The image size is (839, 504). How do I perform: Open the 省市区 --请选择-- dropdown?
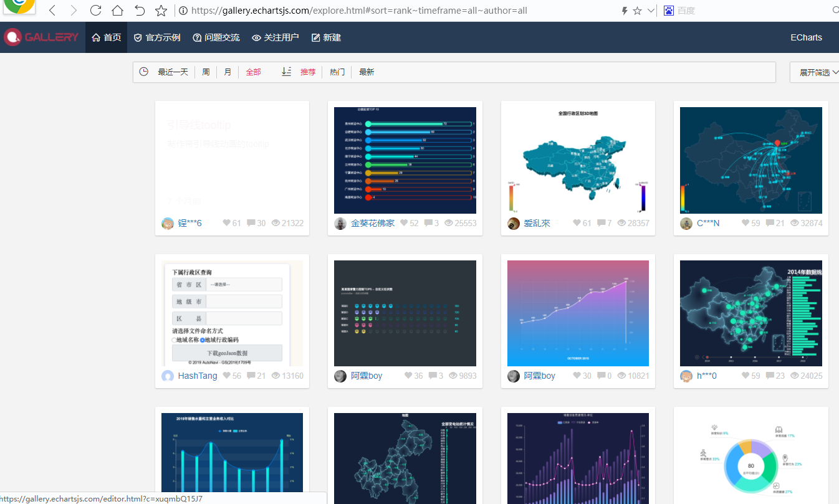click(x=244, y=284)
